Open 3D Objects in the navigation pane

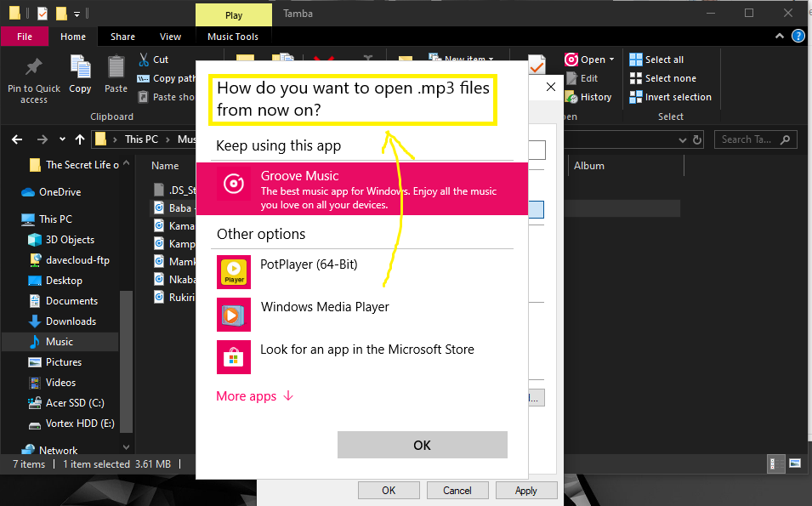click(61, 240)
